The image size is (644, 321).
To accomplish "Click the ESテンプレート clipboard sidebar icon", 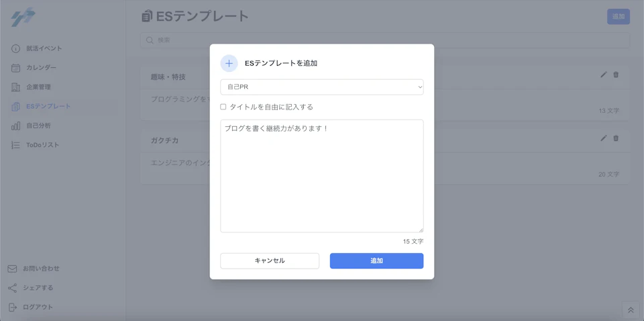I will [15, 107].
